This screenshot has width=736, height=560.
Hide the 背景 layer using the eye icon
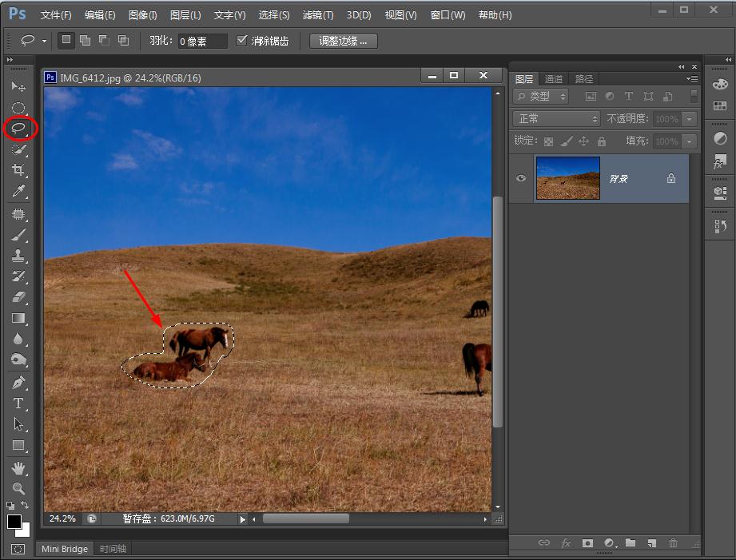(521, 178)
